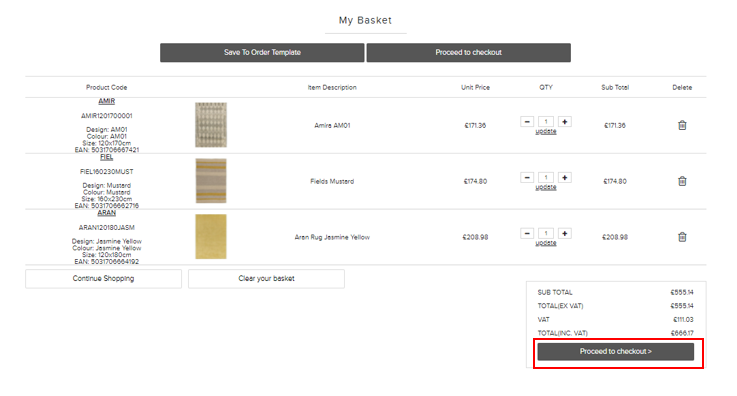
Task: Click Continue Shopping button
Action: click(x=103, y=279)
